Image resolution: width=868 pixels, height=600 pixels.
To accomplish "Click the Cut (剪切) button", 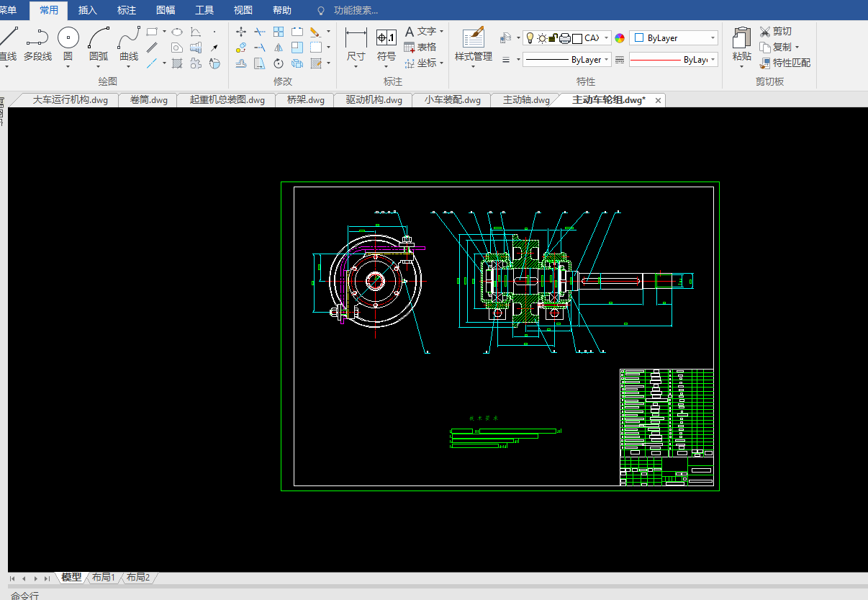I will [776, 32].
